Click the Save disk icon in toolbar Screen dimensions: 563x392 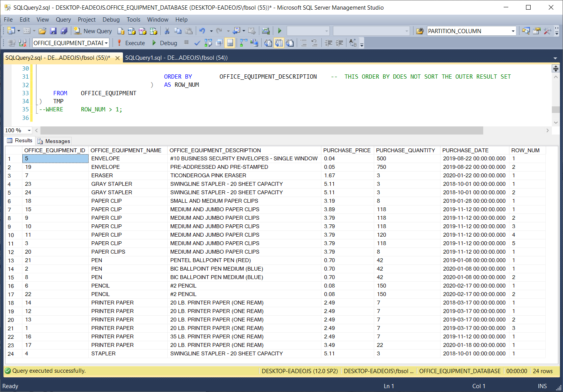pos(53,31)
